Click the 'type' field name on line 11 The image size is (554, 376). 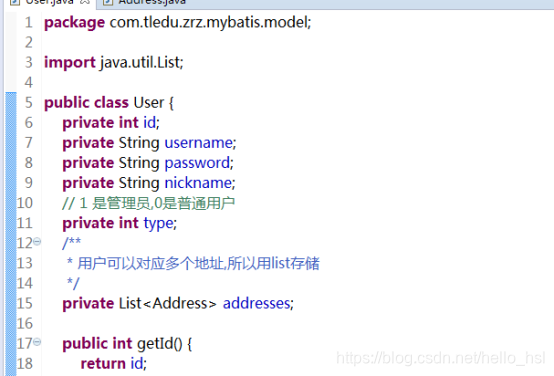pyautogui.click(x=159, y=224)
